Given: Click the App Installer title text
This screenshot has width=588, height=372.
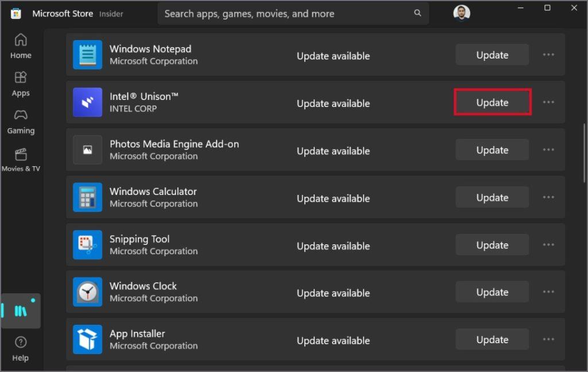Looking at the screenshot, I should click(137, 333).
